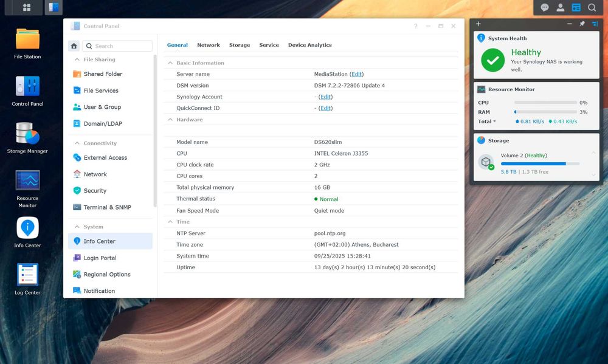
Task: Click the Healthy status in Storage widget
Action: [x=536, y=156]
